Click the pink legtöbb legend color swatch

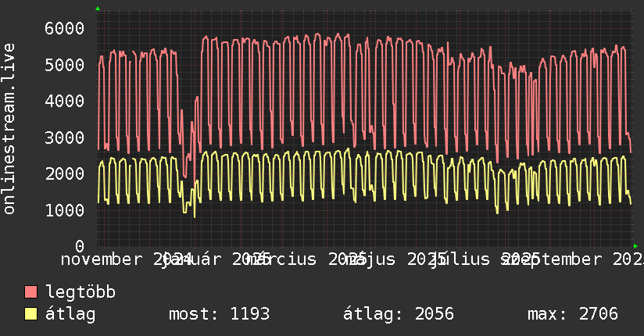30,292
